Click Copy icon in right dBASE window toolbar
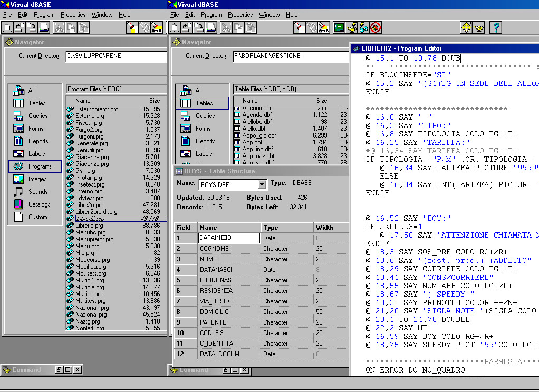 (x=238, y=27)
